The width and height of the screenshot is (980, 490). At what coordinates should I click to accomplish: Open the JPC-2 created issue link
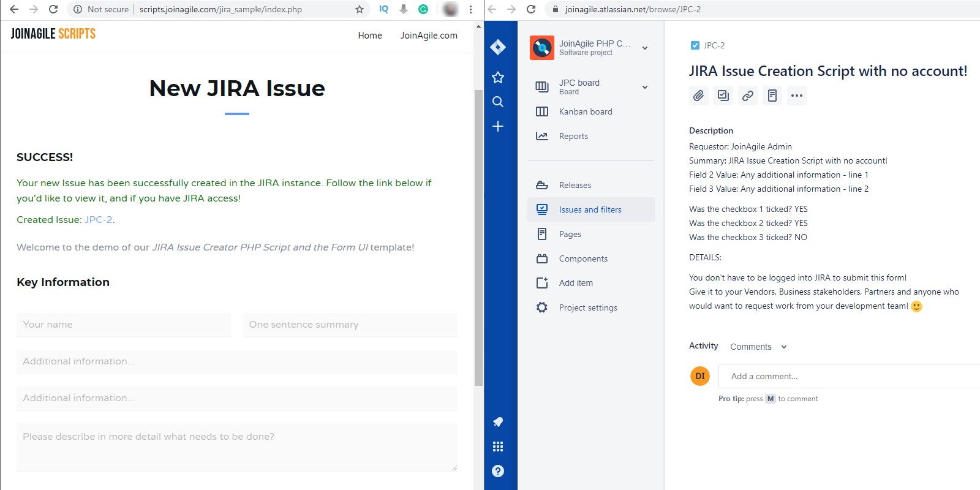point(98,220)
